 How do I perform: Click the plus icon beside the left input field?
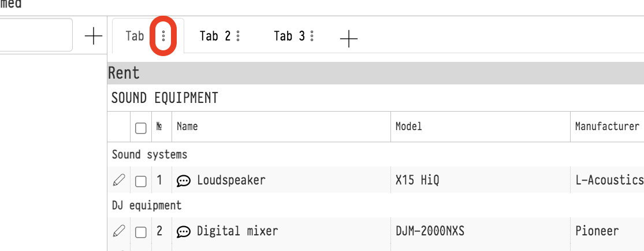tap(93, 36)
